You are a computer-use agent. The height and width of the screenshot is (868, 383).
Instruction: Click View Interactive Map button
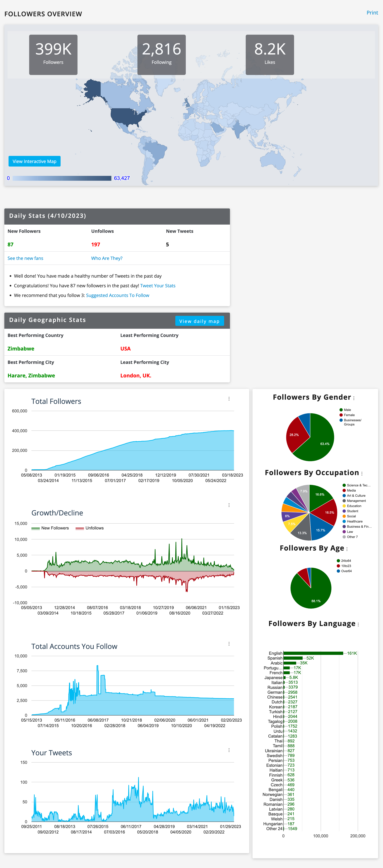point(34,161)
